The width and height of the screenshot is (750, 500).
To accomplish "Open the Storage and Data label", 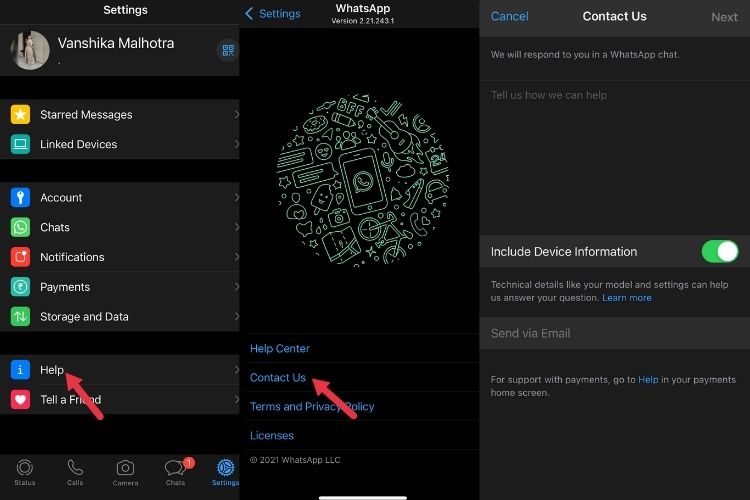I will (x=84, y=317).
